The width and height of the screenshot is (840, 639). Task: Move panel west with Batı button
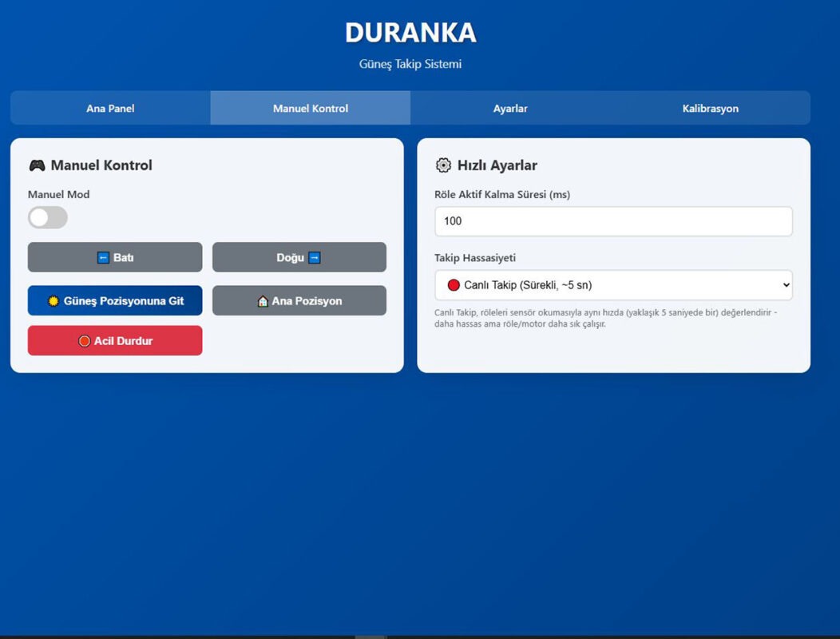pyautogui.click(x=115, y=257)
